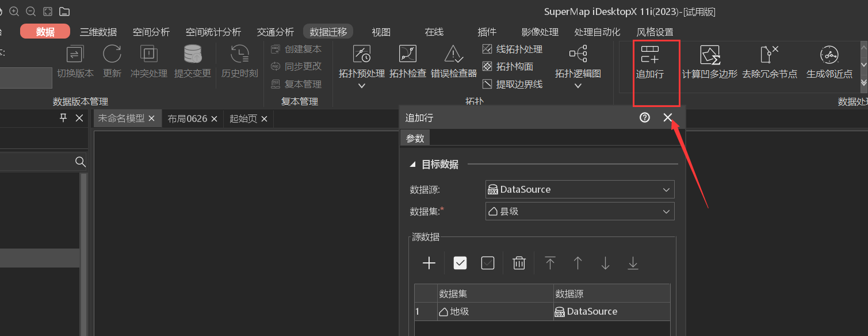Viewport: 868px width, 336px height.
Task: Click the invert-selection checkbox icon
Action: tap(488, 263)
